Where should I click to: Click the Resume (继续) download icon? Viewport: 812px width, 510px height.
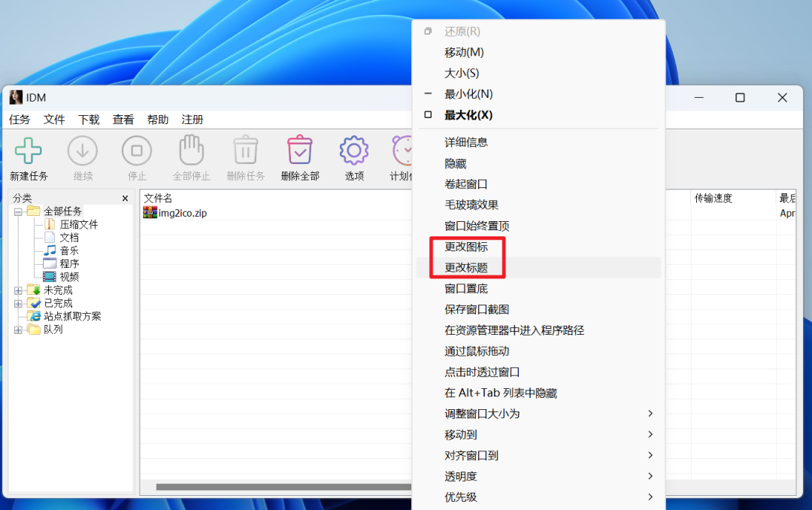(83, 151)
